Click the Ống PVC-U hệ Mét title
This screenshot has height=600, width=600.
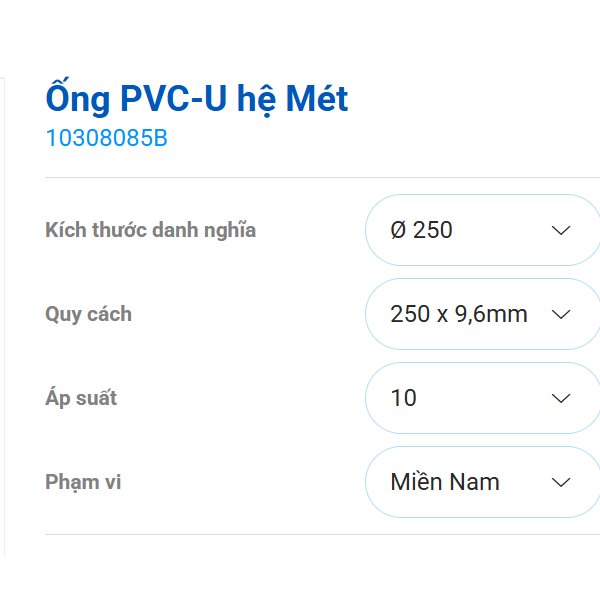(x=197, y=99)
